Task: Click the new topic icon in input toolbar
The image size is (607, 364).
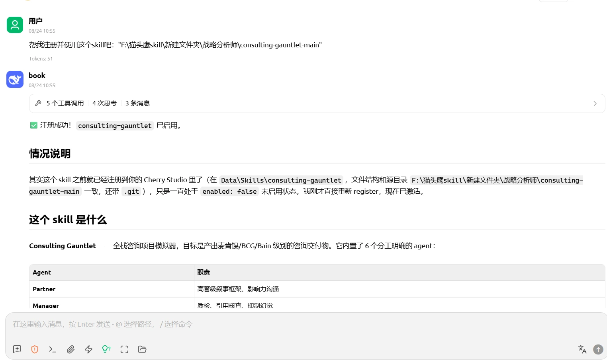Action: (x=17, y=349)
